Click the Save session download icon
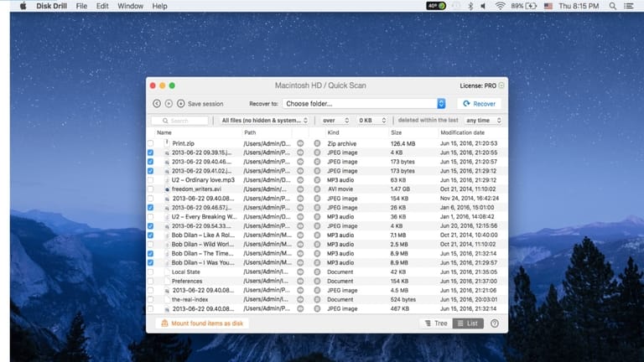This screenshot has height=362, width=644. [181, 104]
